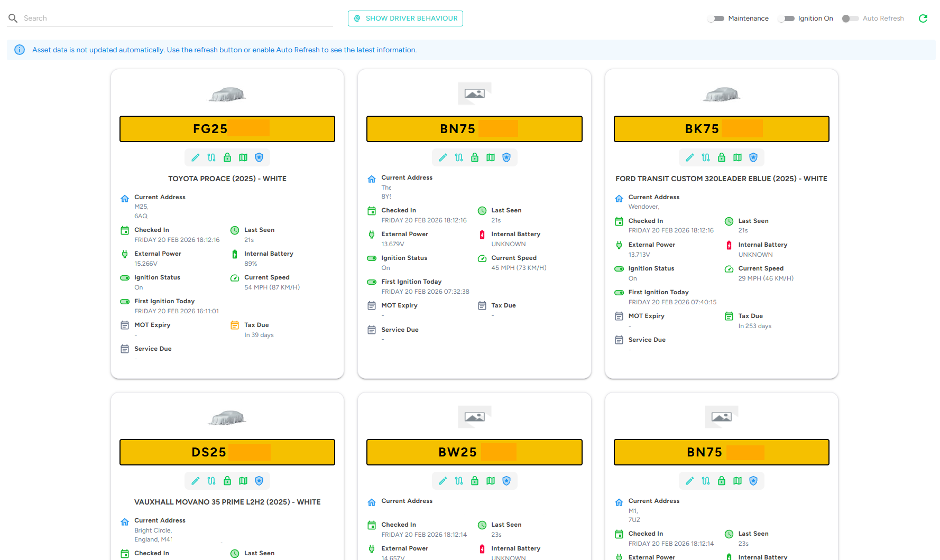Click the '54 MPH (87 KM/H)' speed value
Viewport: 940px width, 560px height.
coord(272,287)
